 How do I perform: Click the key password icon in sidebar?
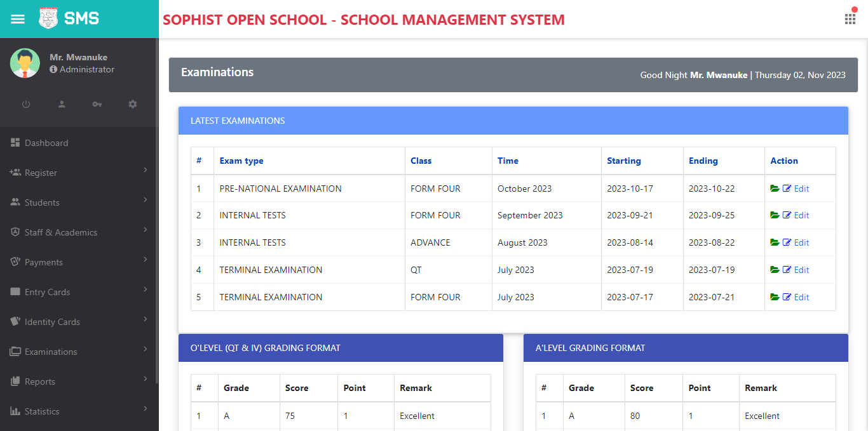(x=97, y=104)
